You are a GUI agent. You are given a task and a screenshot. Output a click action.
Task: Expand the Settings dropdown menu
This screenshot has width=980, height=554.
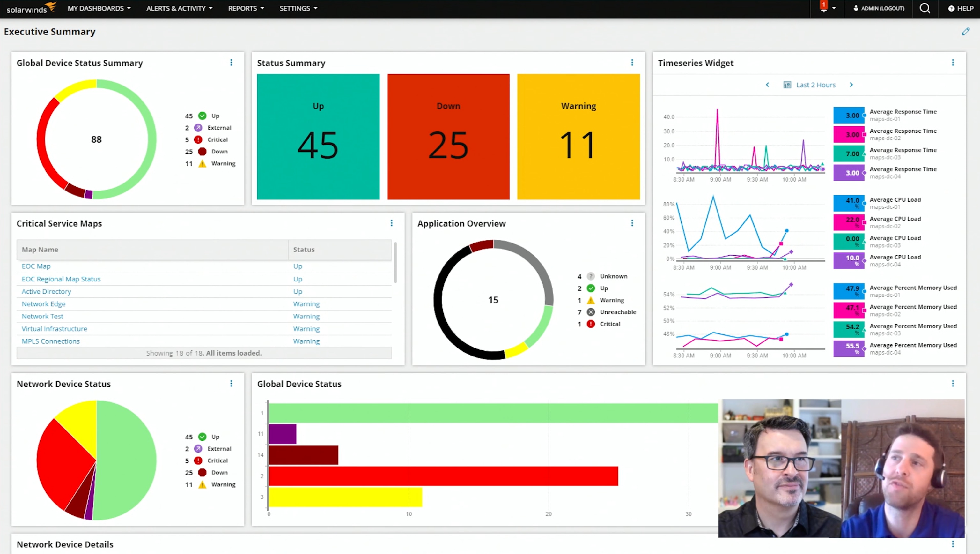(298, 8)
